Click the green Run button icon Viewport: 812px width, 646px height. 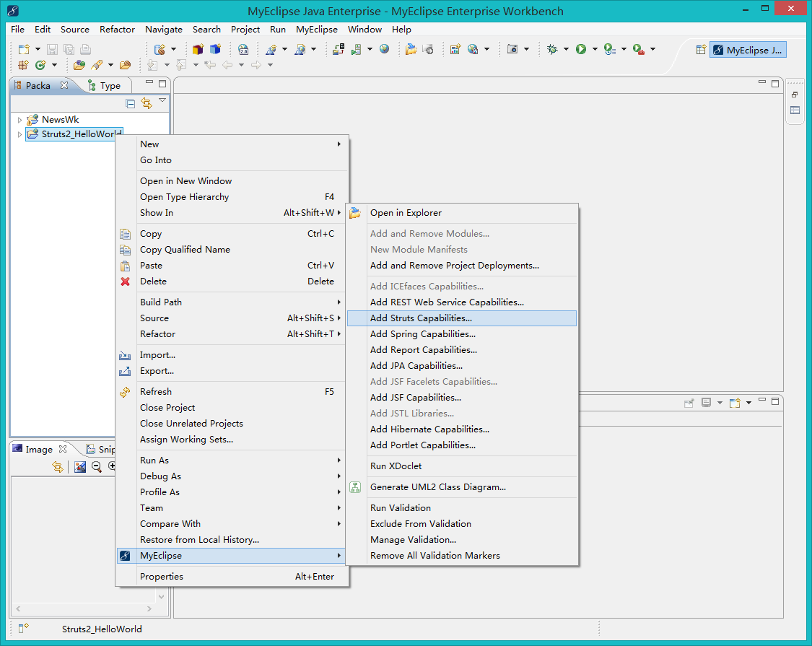pyautogui.click(x=581, y=49)
